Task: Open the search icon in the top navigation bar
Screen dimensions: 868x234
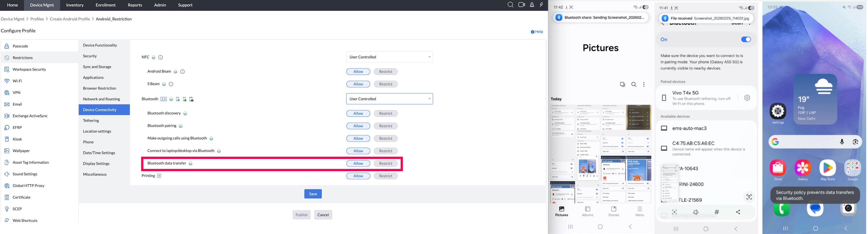Action: pos(510,5)
